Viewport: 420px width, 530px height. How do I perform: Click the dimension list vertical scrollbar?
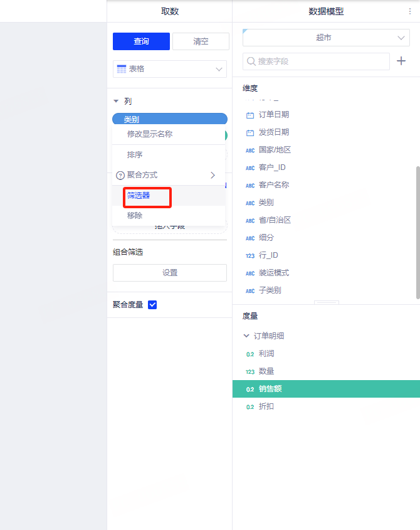click(x=417, y=232)
